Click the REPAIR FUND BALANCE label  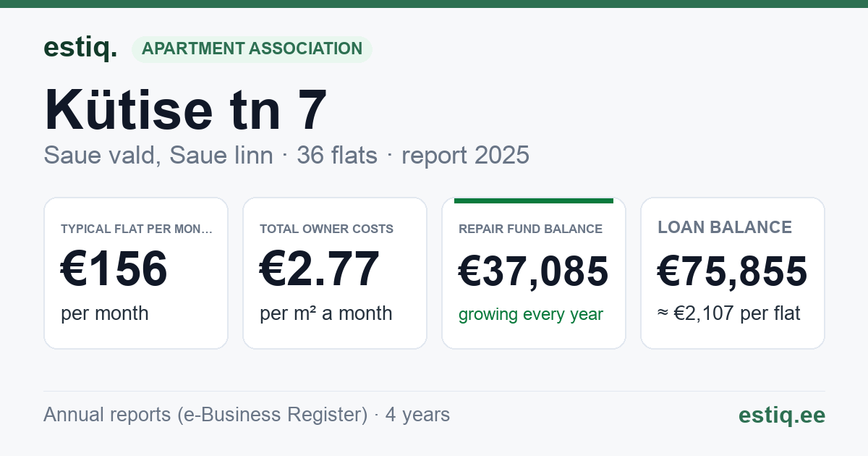531,229
